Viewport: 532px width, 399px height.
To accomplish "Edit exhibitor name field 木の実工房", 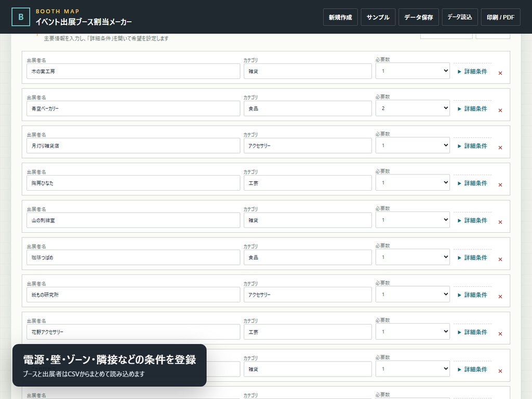I will click(134, 71).
